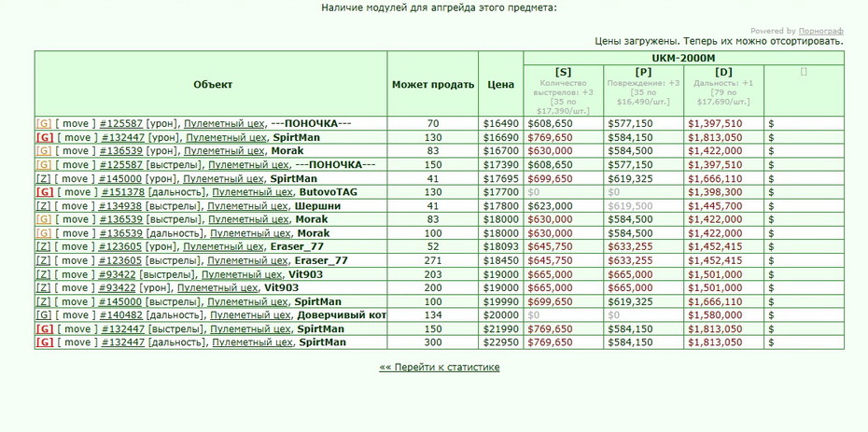The height and width of the screenshot is (432, 868).
Task: Open object #145000 in the [выстрелы] row
Action: [120, 301]
